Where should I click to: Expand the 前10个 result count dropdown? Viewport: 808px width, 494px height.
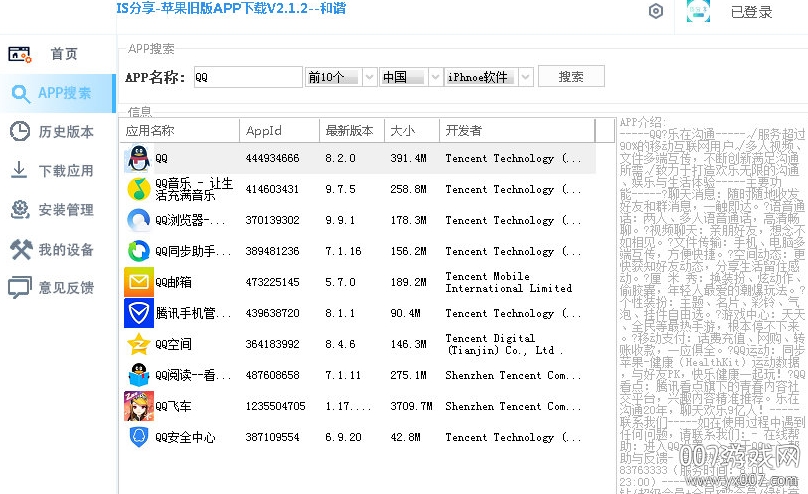pos(368,77)
